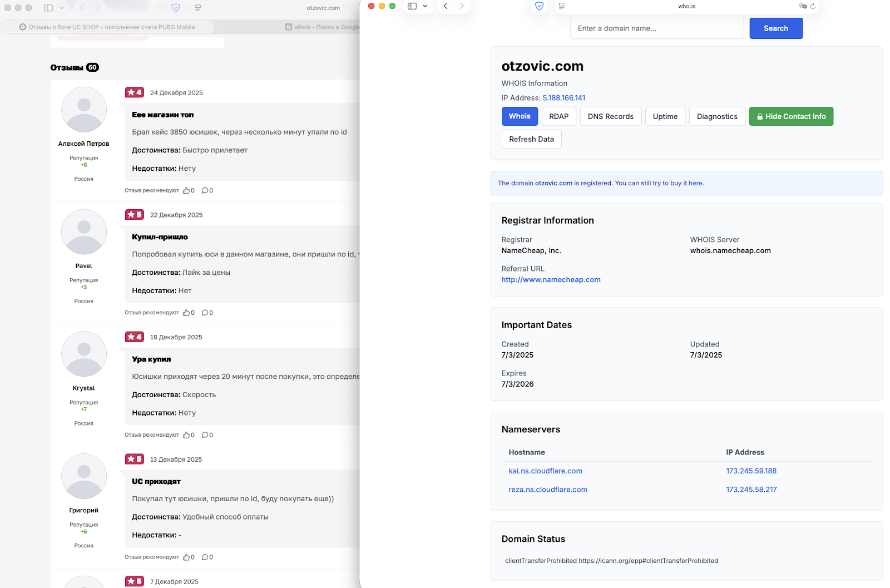The height and width of the screenshot is (588, 890).
Task: Toggle the sidebar in the who.is window
Action: 412,6
